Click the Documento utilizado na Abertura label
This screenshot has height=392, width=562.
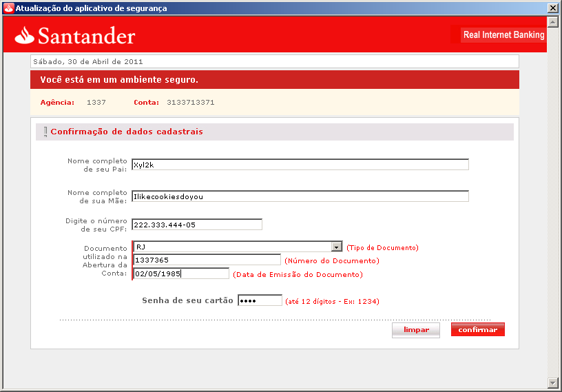click(105, 260)
